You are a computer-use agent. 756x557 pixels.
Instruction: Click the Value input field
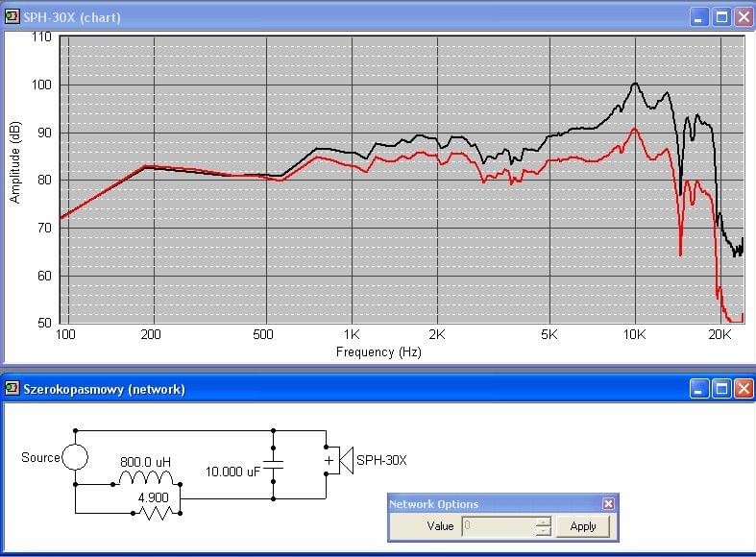coord(499,526)
